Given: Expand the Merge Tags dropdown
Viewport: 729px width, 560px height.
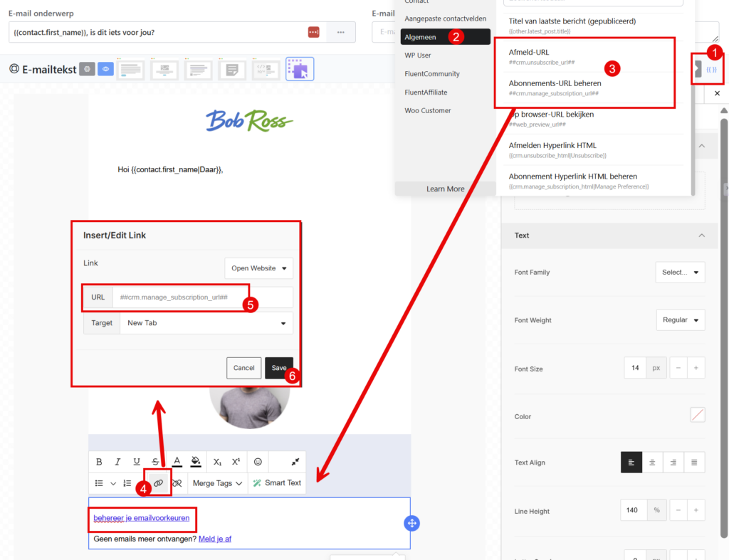Looking at the screenshot, I should tap(218, 483).
